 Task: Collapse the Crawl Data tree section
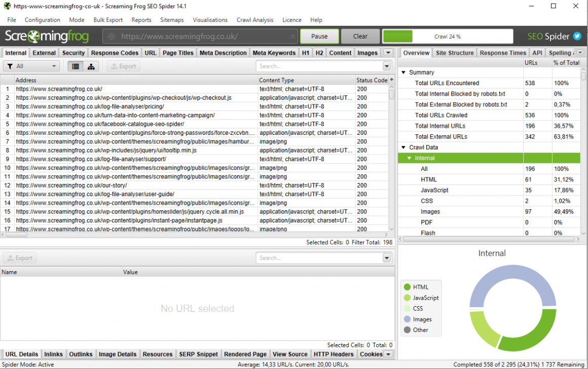(x=403, y=147)
